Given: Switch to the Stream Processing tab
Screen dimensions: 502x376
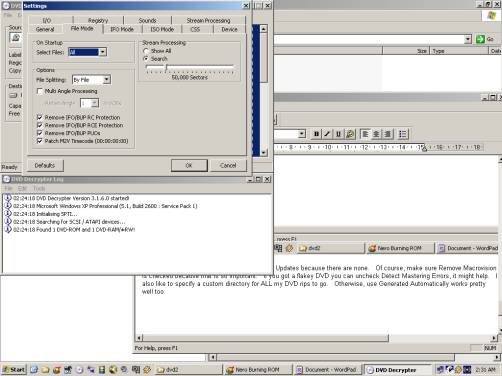Looking at the screenshot, I should [x=208, y=20].
